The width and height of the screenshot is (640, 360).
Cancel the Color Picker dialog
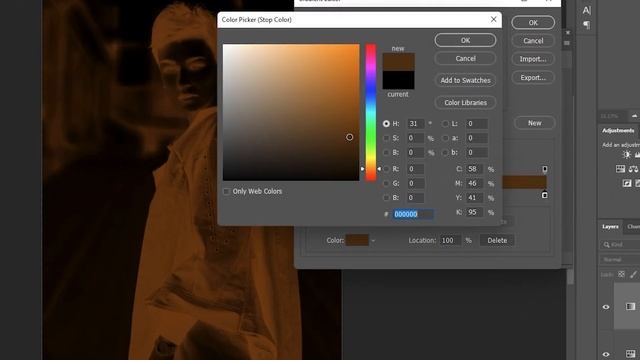pyautogui.click(x=465, y=59)
